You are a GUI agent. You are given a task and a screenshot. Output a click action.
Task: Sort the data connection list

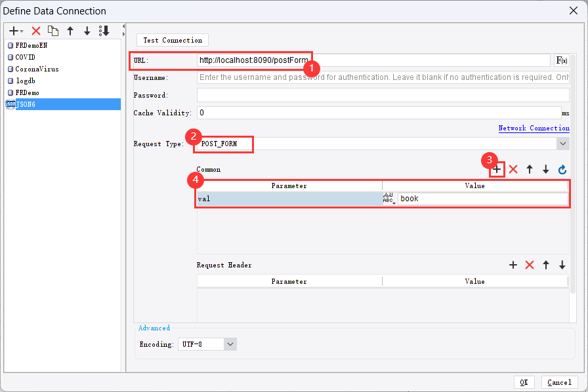click(104, 30)
